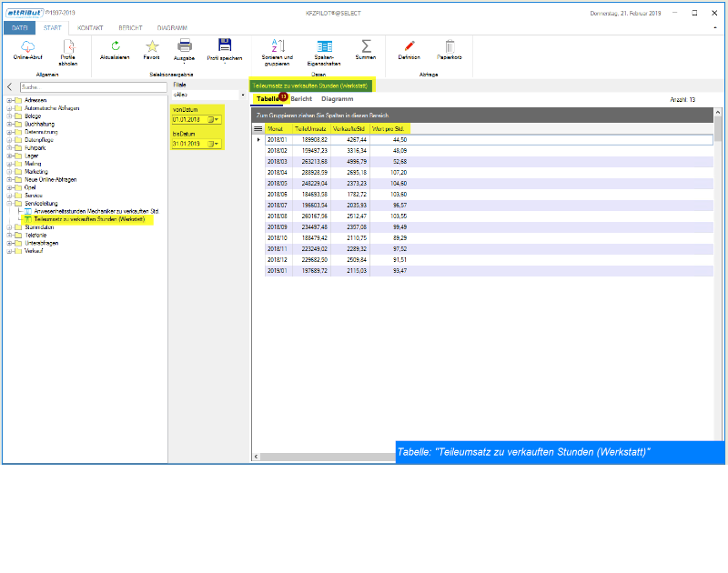Open the vonDatum date picker dropdown
This screenshot has width=728, height=573.
(x=214, y=119)
